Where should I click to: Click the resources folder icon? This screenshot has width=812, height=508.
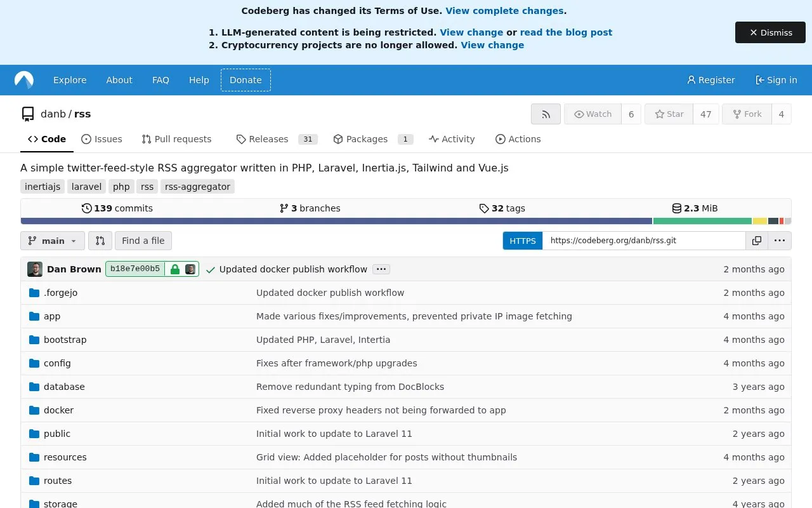point(34,457)
